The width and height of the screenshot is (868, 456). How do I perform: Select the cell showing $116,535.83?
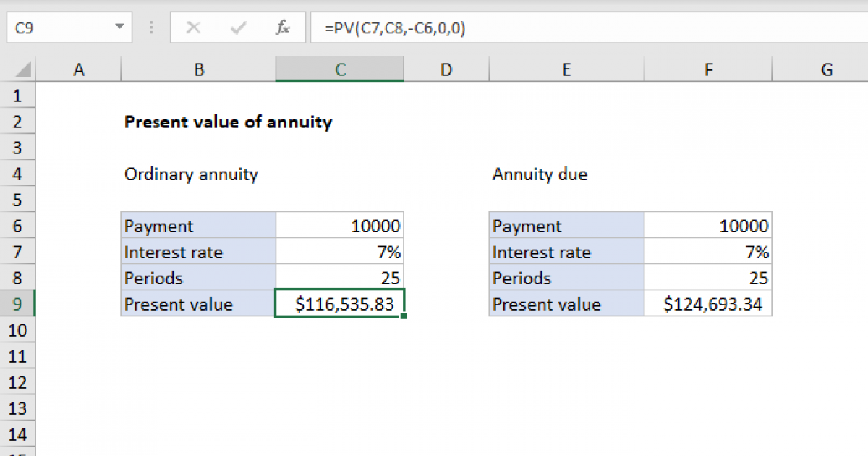tap(339, 304)
